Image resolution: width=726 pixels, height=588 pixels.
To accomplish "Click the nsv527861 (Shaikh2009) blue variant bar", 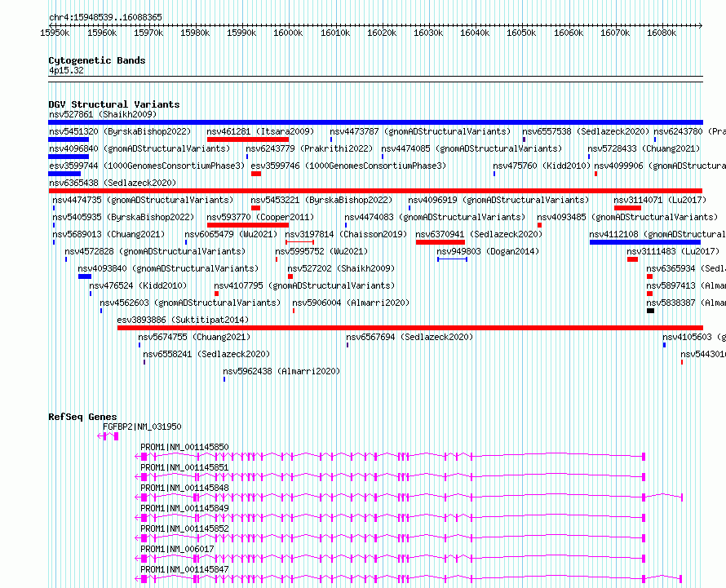I will tap(375, 122).
